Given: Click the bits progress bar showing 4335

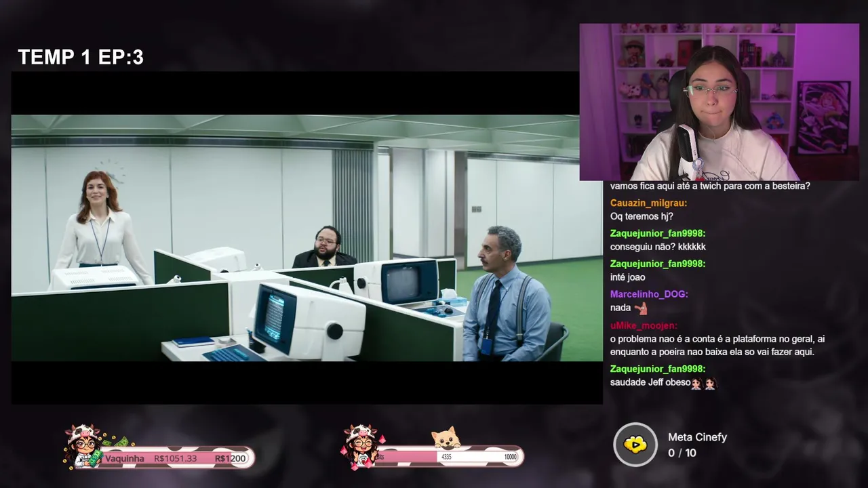Looking at the screenshot, I should click(x=449, y=457).
